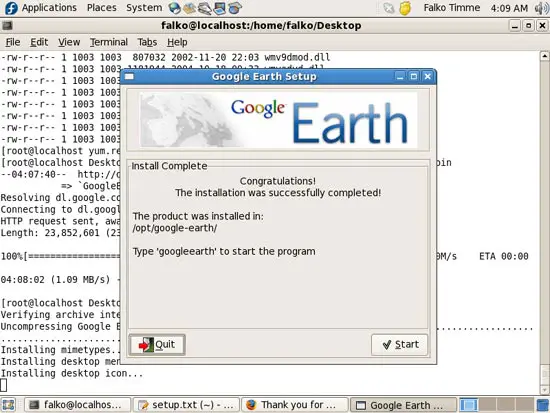Close the Google Earth Setup dialog
The image size is (550, 413).
click(x=428, y=76)
